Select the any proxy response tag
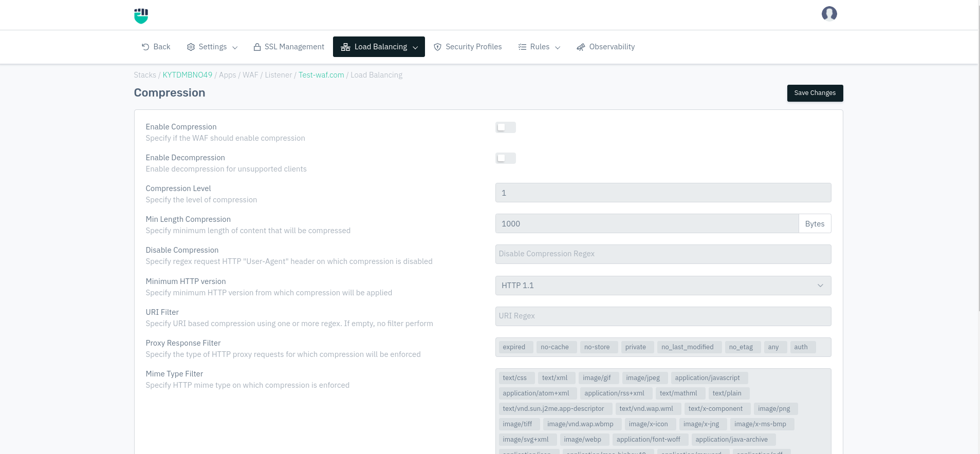 point(775,347)
